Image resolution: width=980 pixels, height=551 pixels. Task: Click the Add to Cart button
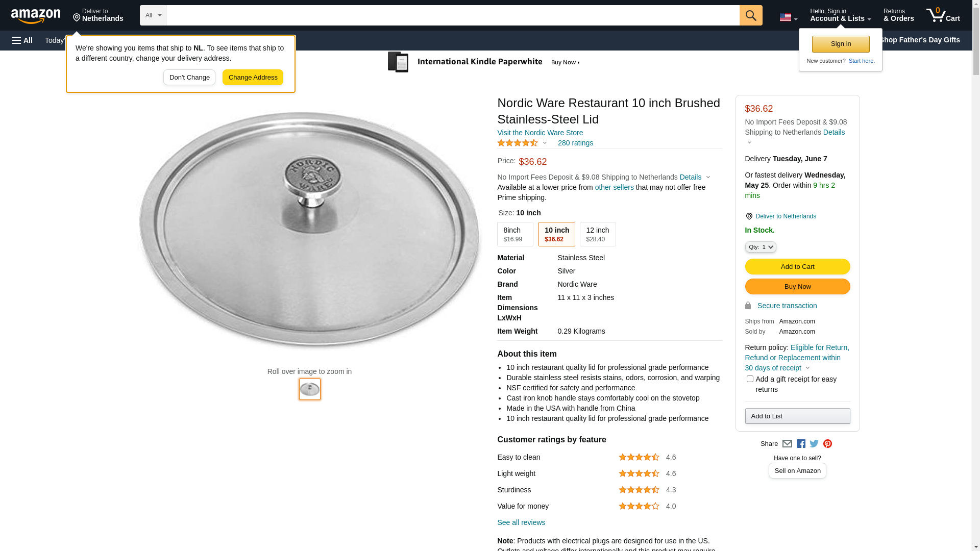(x=797, y=266)
